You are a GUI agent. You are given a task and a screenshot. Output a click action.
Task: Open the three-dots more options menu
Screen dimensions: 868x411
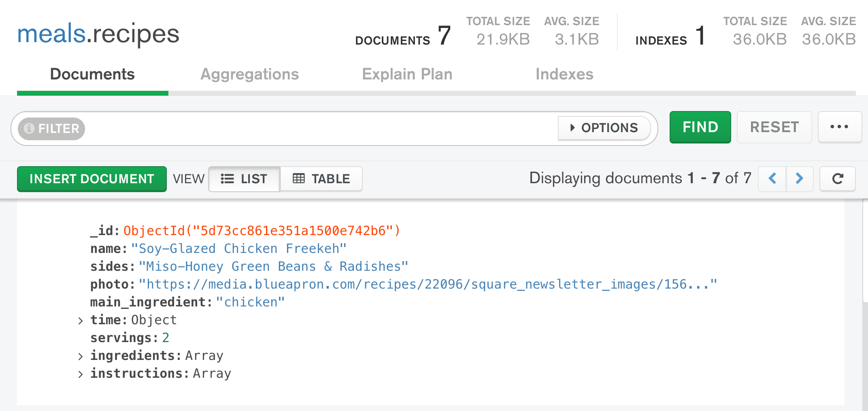839,127
